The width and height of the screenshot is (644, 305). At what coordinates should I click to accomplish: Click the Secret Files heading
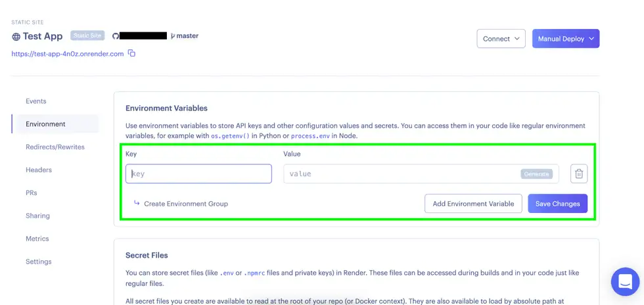[147, 255]
